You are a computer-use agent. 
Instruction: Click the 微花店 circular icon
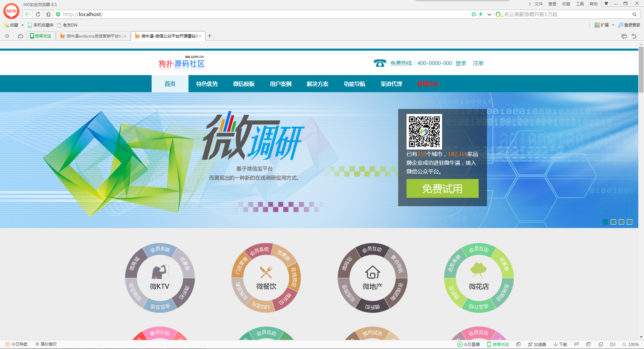479,278
